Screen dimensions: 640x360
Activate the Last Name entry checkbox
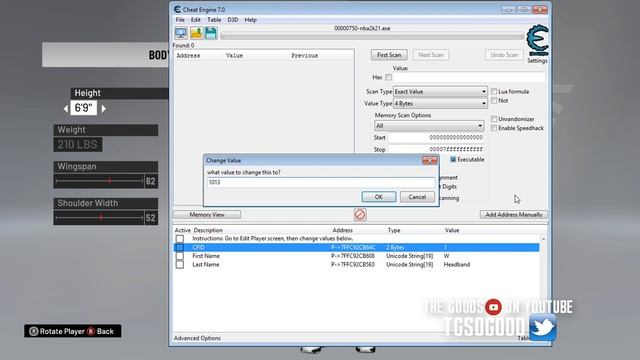point(180,264)
